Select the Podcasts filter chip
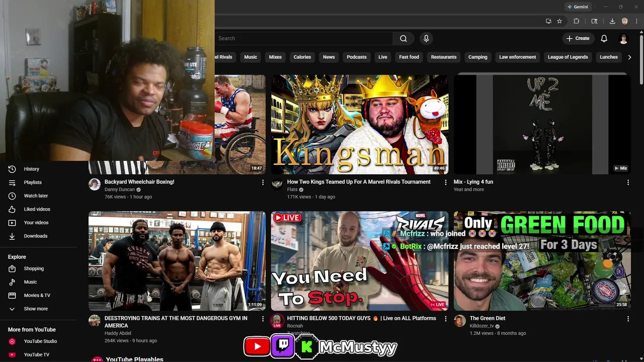Image resolution: width=644 pixels, height=362 pixels. (357, 57)
